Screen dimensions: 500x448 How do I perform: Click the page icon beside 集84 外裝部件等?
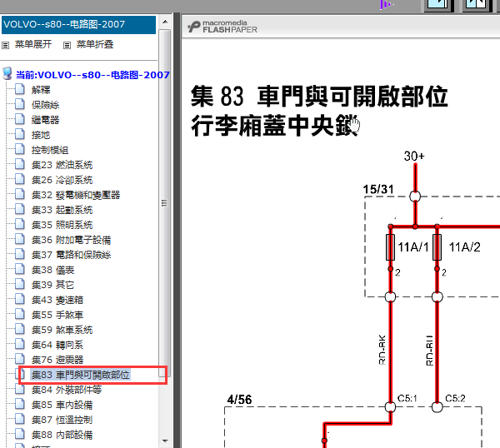20,389
